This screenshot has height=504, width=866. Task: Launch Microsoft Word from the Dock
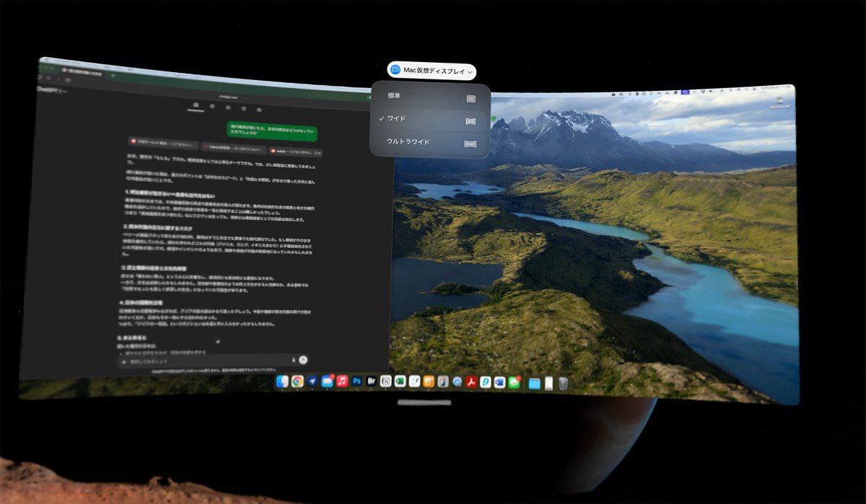coord(499,382)
